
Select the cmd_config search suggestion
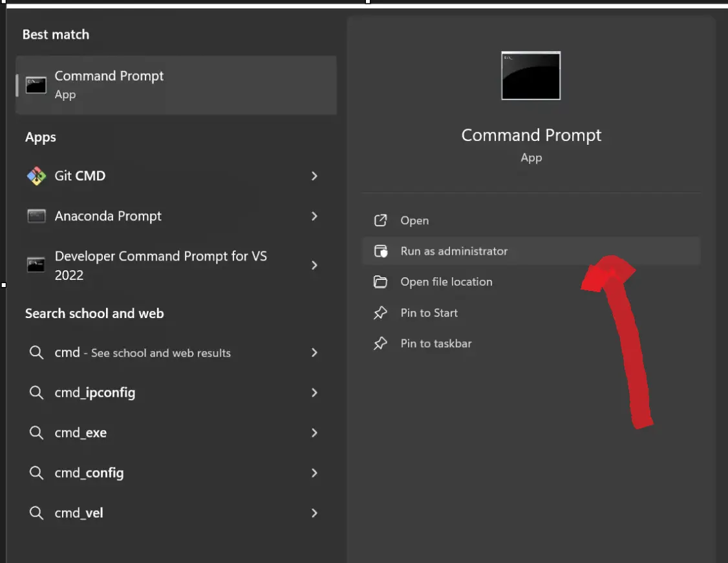click(x=176, y=473)
